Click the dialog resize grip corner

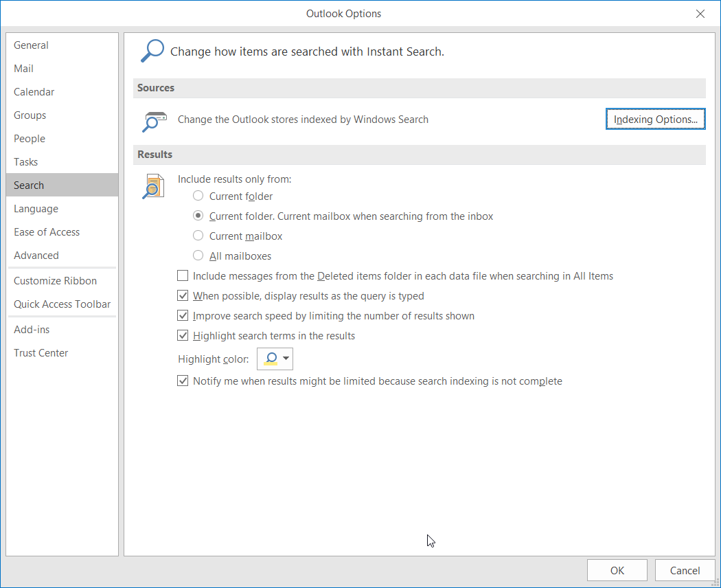point(716,583)
